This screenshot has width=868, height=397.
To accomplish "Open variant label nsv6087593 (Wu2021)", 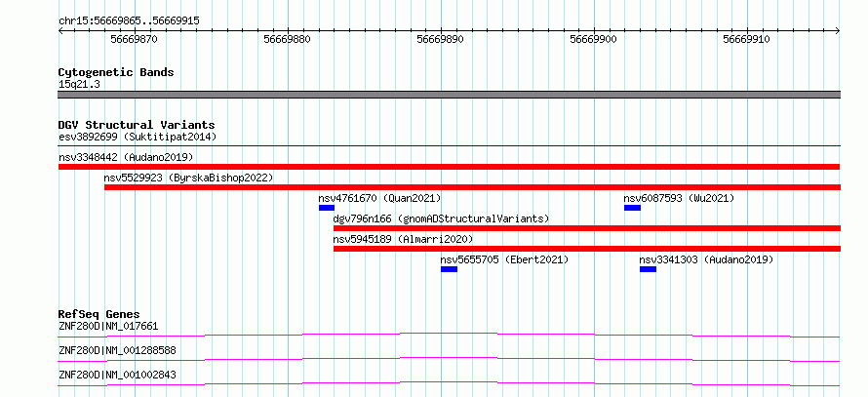I will pyautogui.click(x=679, y=198).
